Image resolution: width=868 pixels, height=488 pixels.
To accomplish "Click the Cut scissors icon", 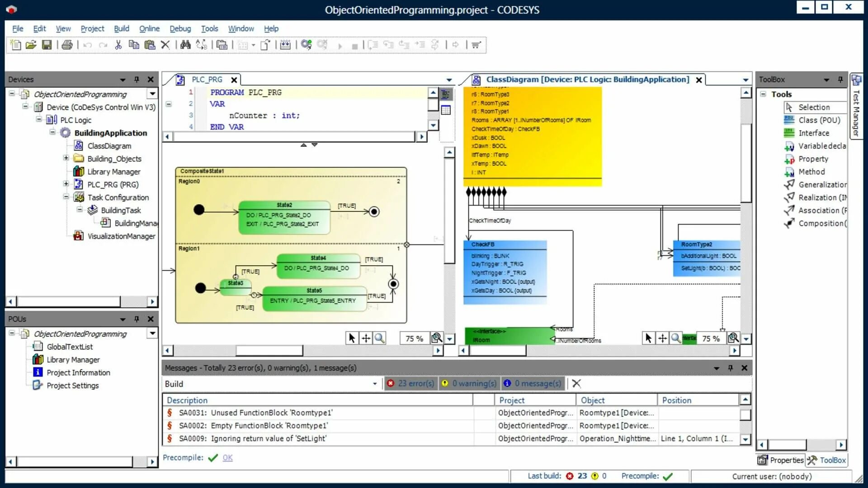I will [118, 45].
